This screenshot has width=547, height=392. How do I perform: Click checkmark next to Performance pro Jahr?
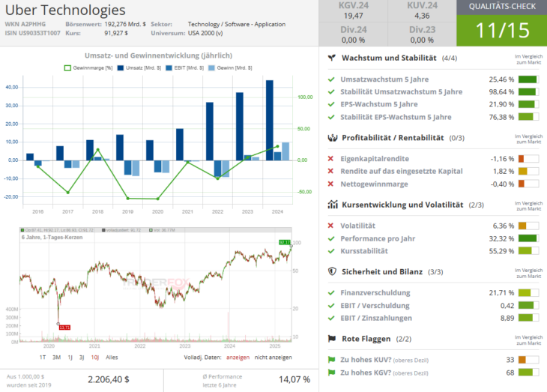click(331, 238)
